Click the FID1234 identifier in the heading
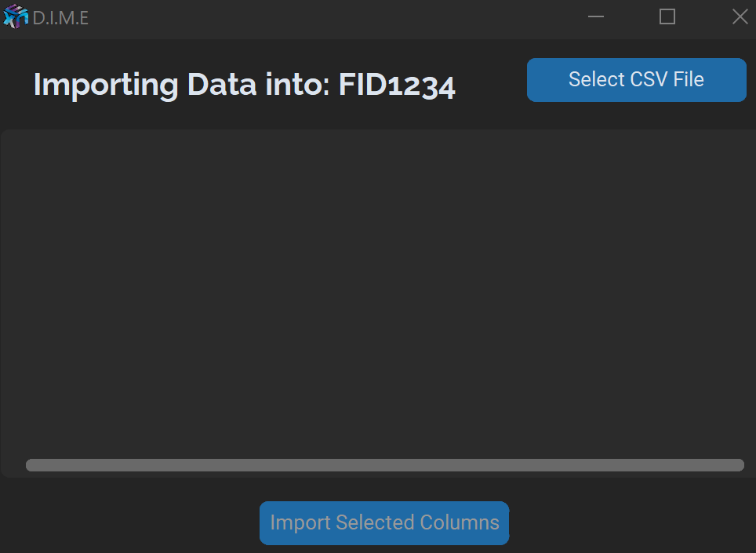 coord(397,85)
